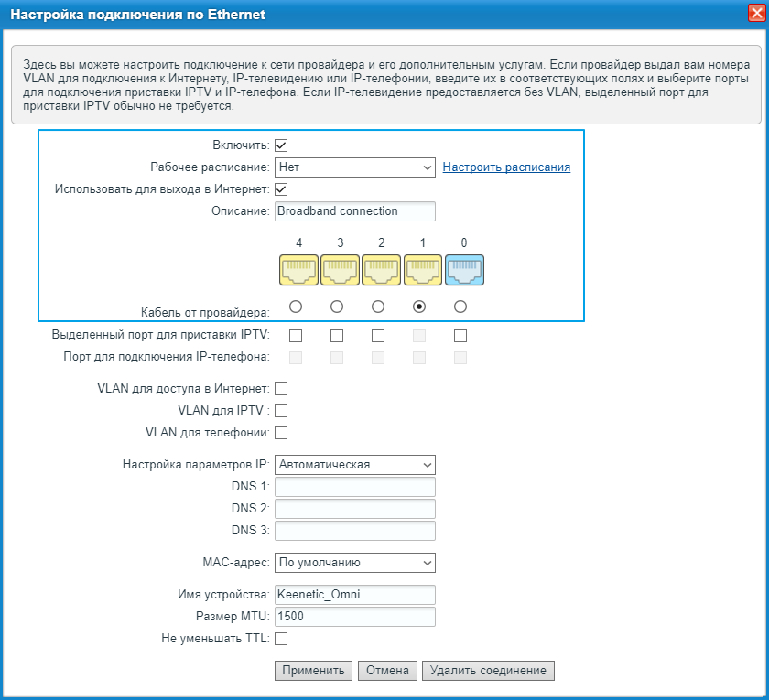Expand 'Настройка параметров IP' dropdown
This screenshot has height=700, width=769.
[x=354, y=465]
